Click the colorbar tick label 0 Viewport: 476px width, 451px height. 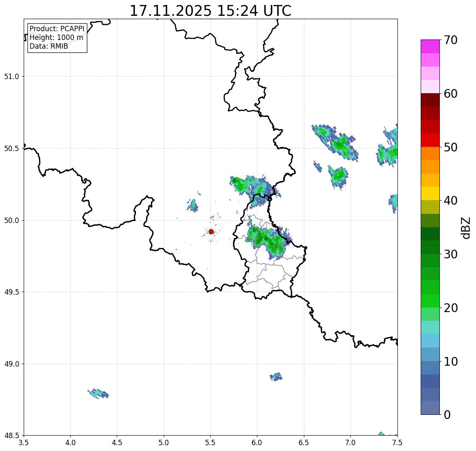[447, 414]
